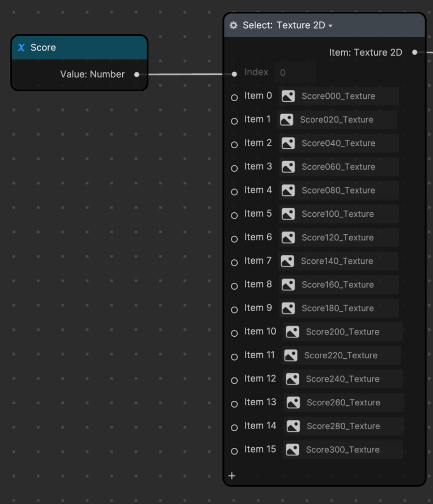Click the image icon for Score080_Texture
Screen dimensions: 433x504
pyautogui.click(x=288, y=190)
